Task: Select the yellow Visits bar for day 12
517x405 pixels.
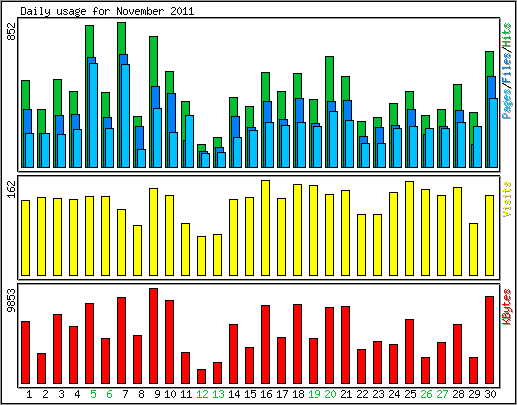Action: [x=202, y=256]
